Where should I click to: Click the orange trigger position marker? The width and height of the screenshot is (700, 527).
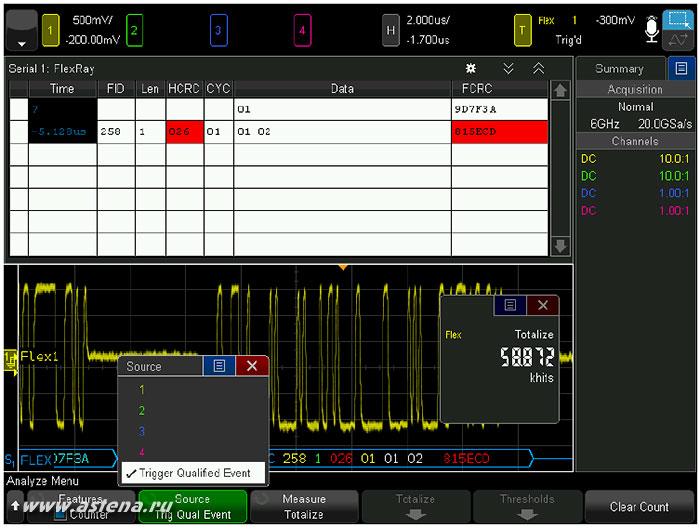tap(343, 268)
